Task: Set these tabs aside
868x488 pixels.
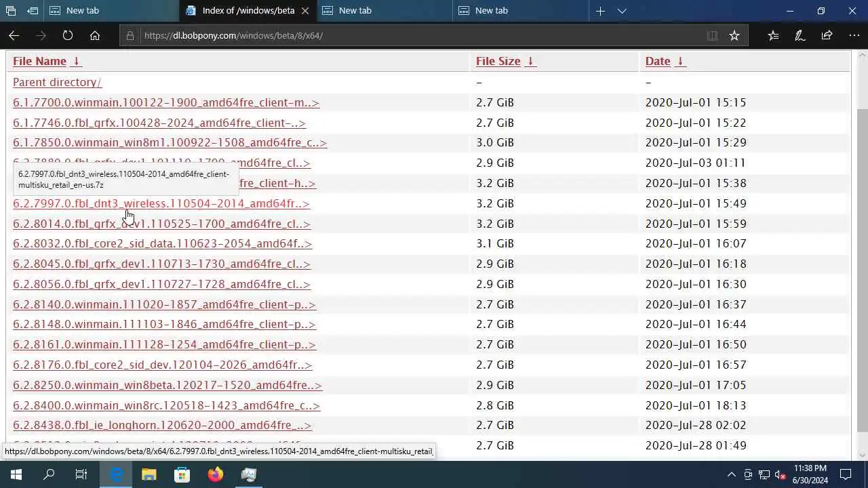Action: [x=33, y=11]
